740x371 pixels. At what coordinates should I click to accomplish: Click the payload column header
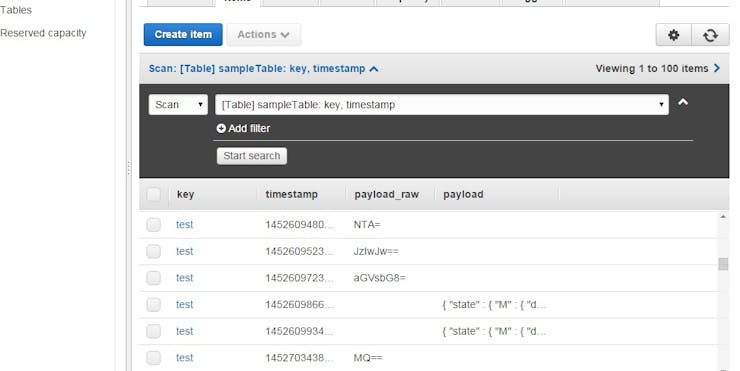pos(463,194)
